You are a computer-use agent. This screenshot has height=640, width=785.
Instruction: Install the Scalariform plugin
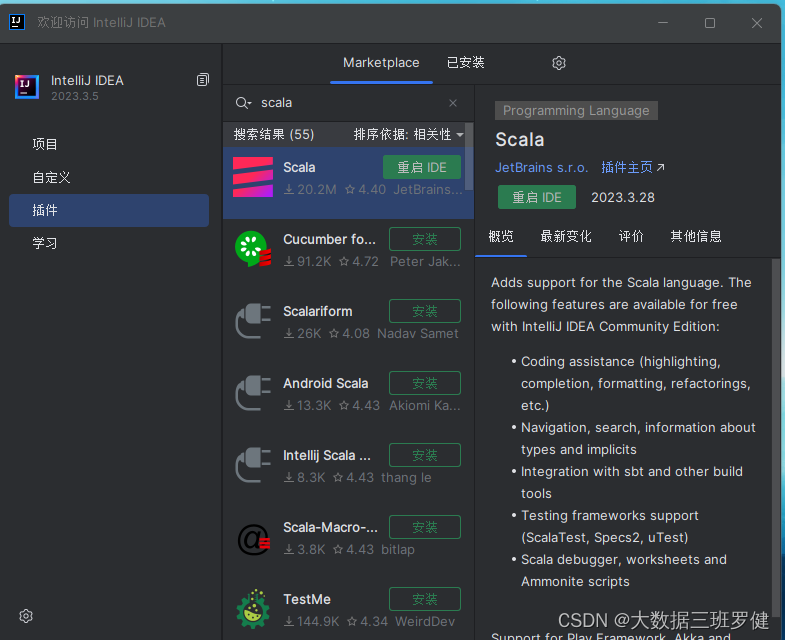[x=425, y=311]
